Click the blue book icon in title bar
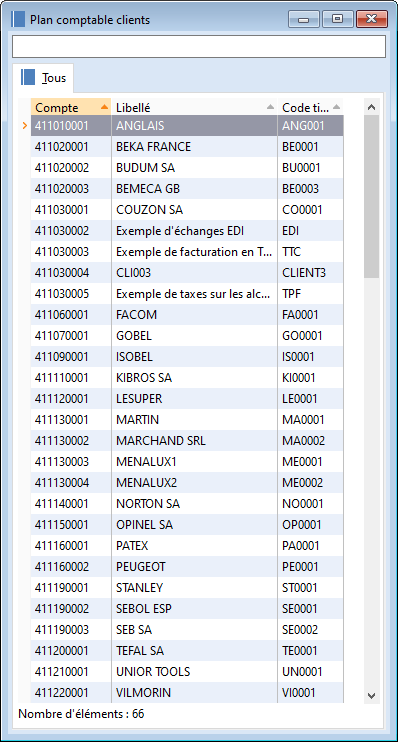Screen dimensions: 398x742 click(x=18, y=20)
